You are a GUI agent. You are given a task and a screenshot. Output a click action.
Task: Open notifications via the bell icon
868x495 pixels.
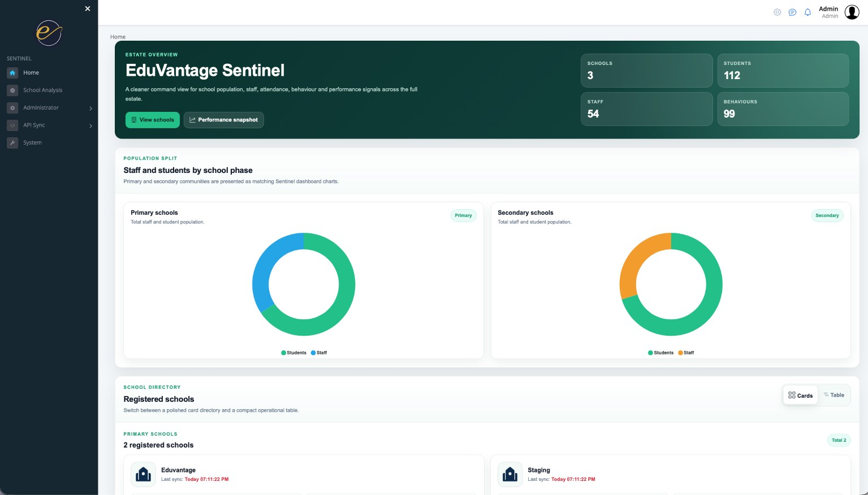click(807, 12)
